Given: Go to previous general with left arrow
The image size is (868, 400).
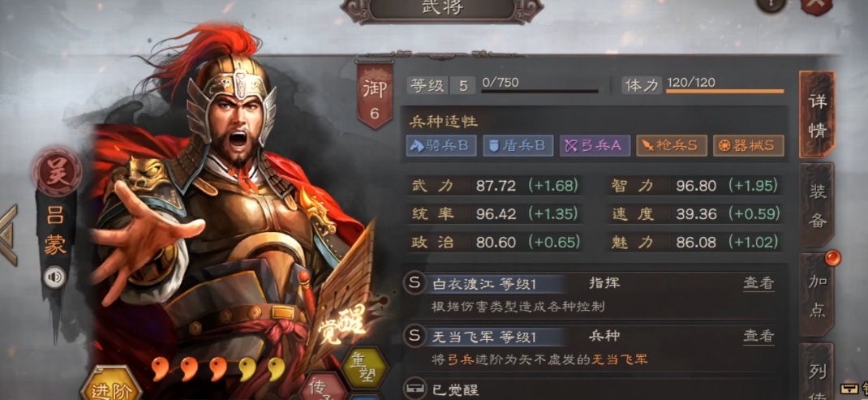Looking at the screenshot, I should tap(8, 235).
